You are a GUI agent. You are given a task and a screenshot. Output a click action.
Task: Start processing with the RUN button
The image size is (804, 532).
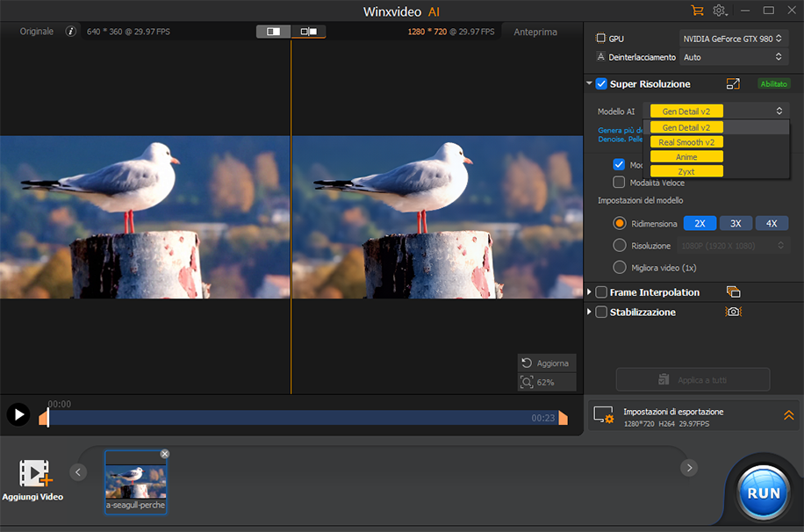(764, 493)
